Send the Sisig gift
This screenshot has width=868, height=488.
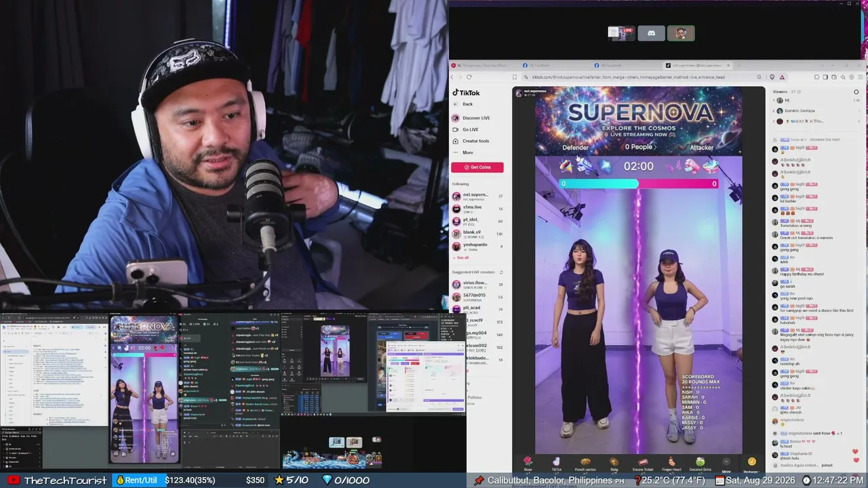(614, 464)
